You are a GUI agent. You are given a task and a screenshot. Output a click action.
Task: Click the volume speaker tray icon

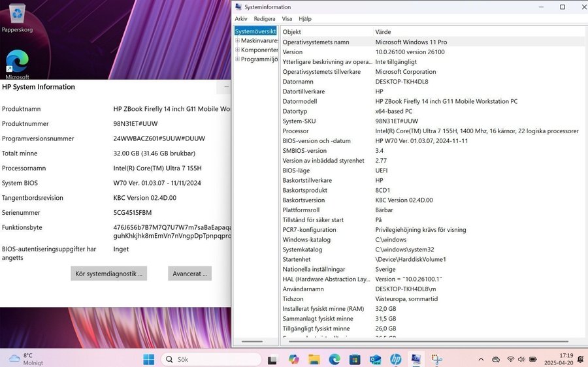(x=521, y=359)
